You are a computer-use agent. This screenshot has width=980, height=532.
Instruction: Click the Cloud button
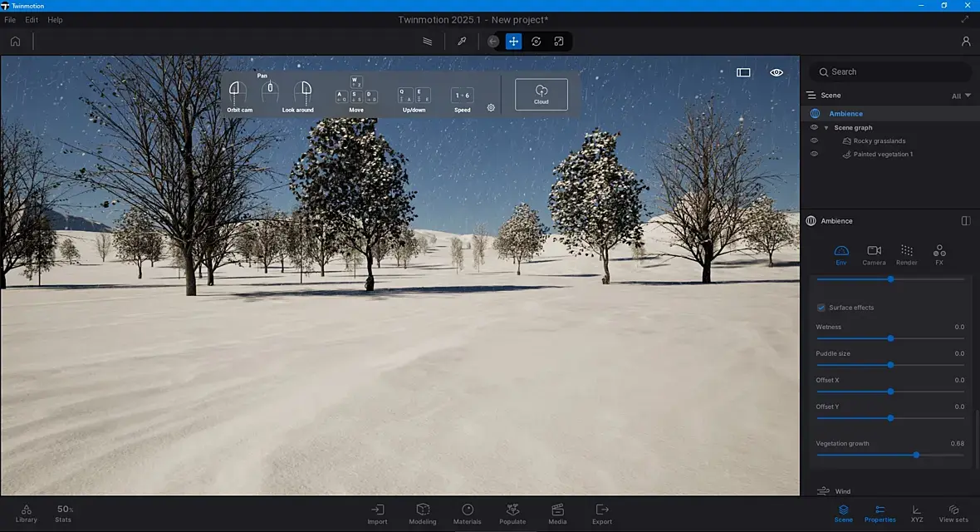coord(541,95)
